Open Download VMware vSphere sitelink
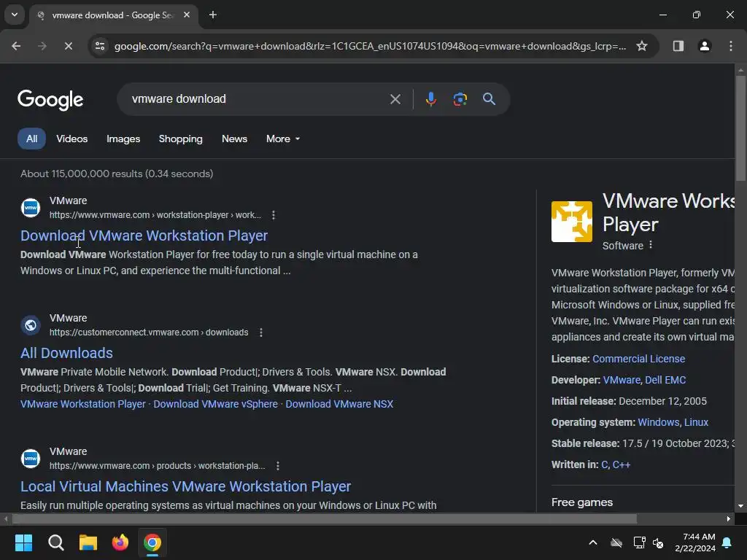747x560 pixels. click(215, 404)
